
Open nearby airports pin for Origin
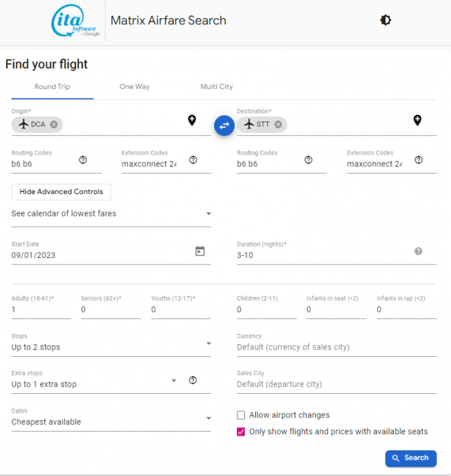tap(192, 121)
